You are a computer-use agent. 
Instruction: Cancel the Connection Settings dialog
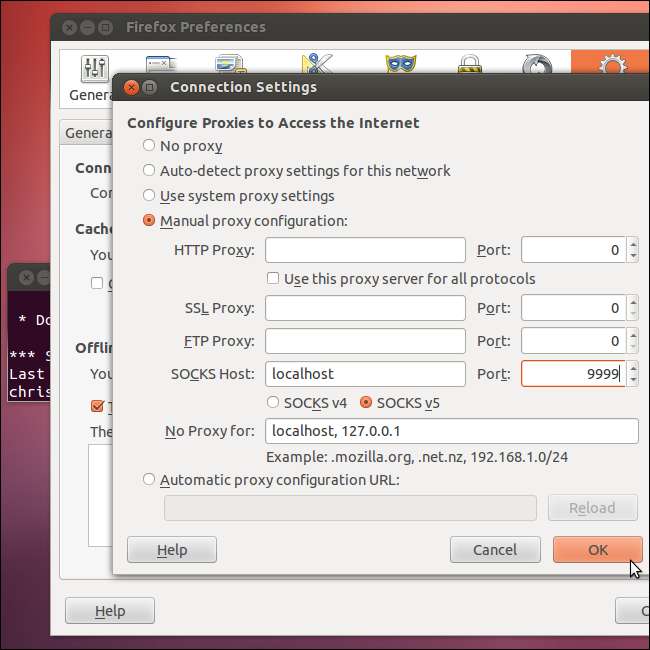click(495, 549)
